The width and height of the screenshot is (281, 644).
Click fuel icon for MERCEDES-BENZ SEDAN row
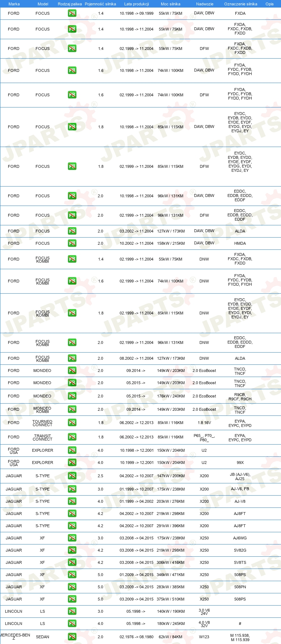72,637
